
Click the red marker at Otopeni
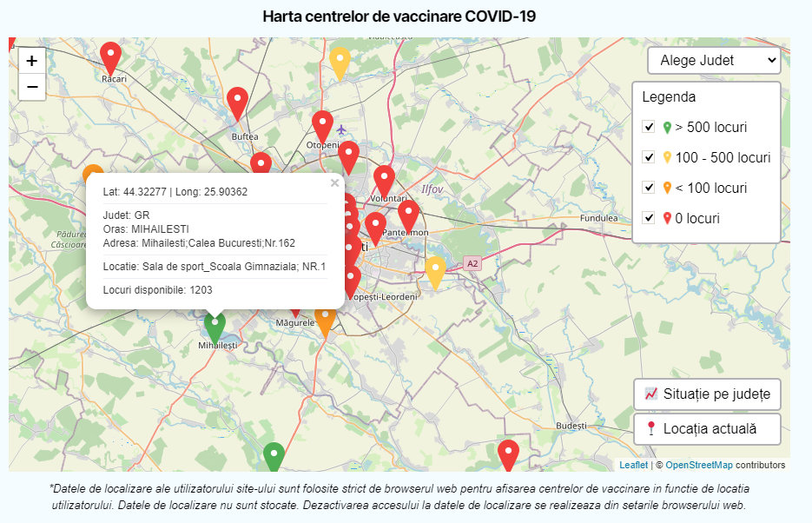322,126
